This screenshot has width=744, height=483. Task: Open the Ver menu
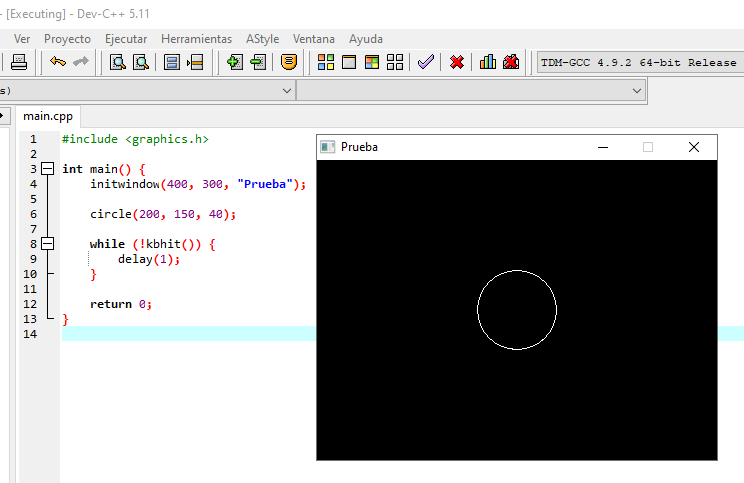22,39
